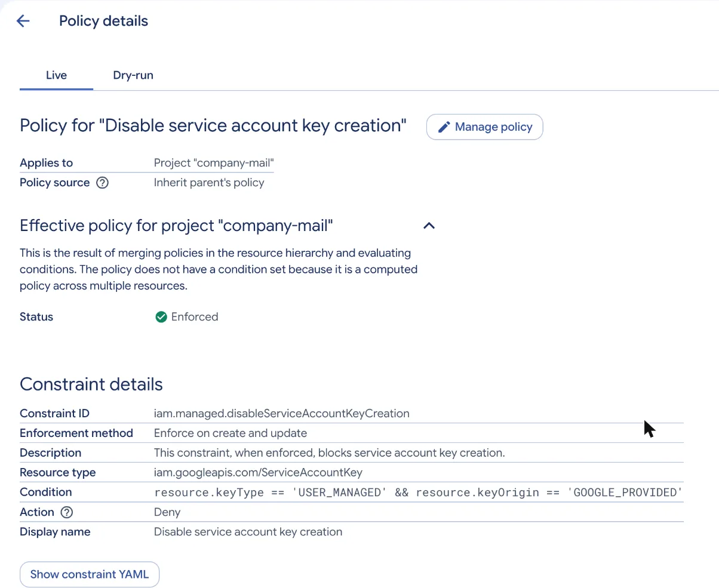Click the merging policies explanation paragraph
The image size is (719, 588).
219,269
